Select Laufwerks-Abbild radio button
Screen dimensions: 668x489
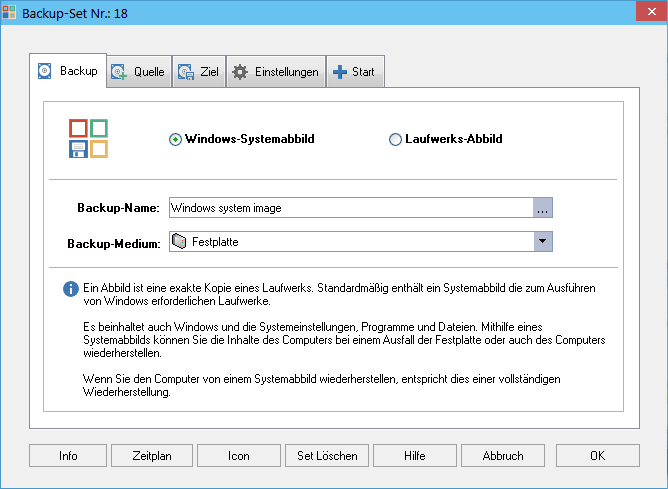395,139
